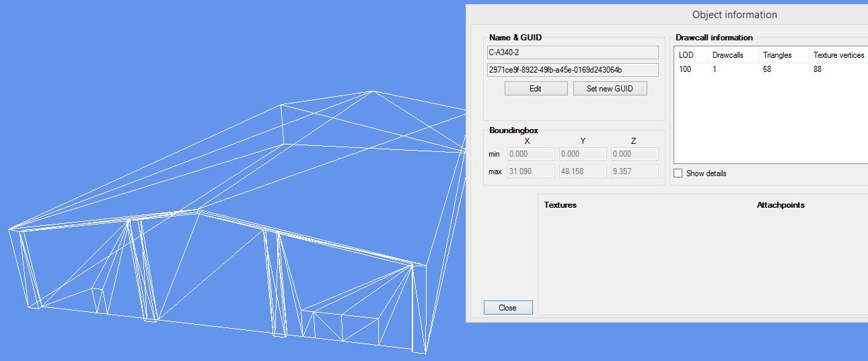Click the Triangles value 68
Screen dimensions: 868x361
coord(767,69)
